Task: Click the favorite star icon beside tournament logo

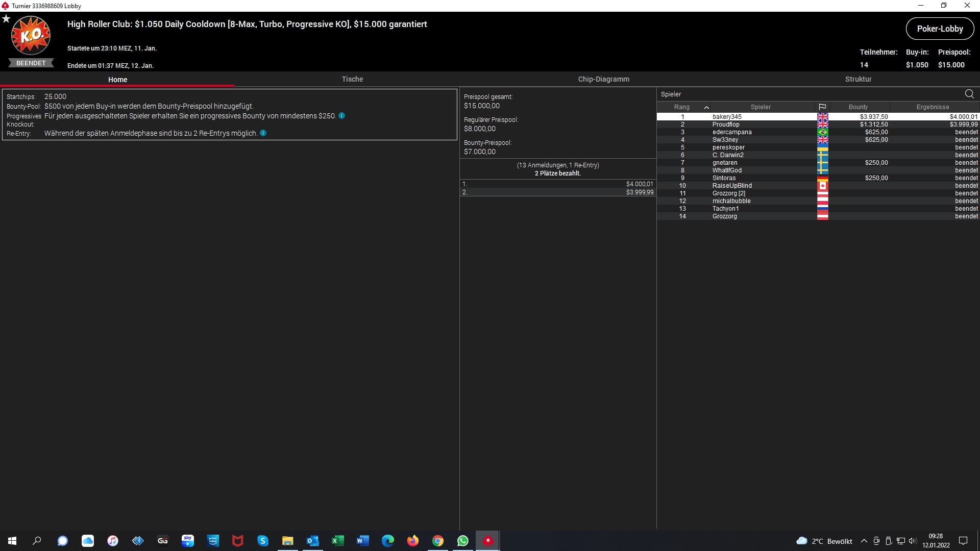Action: (x=6, y=19)
